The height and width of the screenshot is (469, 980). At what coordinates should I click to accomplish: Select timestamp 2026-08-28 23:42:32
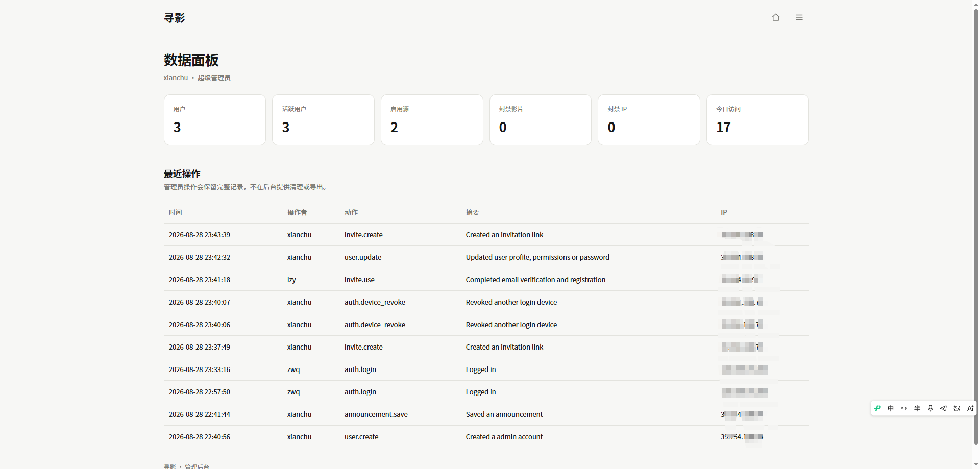click(x=200, y=257)
